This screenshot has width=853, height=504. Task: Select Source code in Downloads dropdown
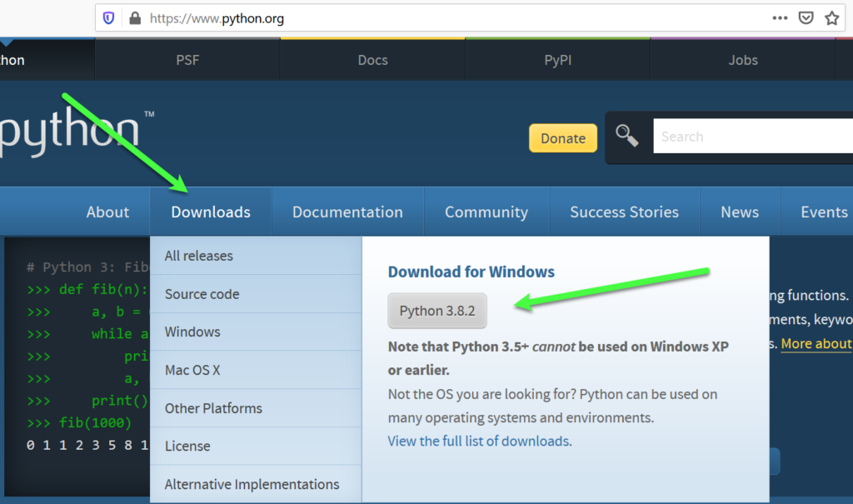click(256, 294)
